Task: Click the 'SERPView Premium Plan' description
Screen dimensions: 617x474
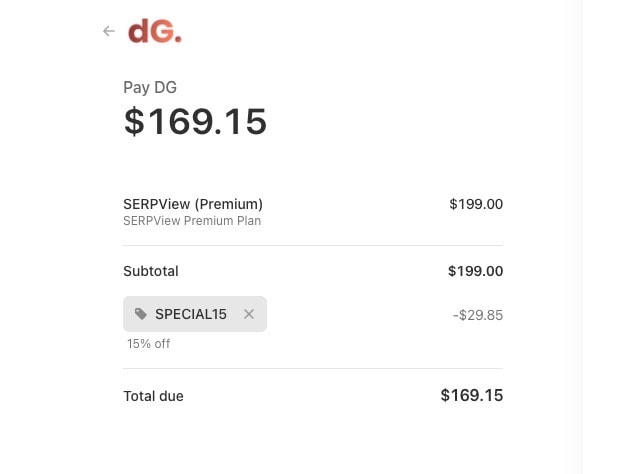Action: [192, 221]
